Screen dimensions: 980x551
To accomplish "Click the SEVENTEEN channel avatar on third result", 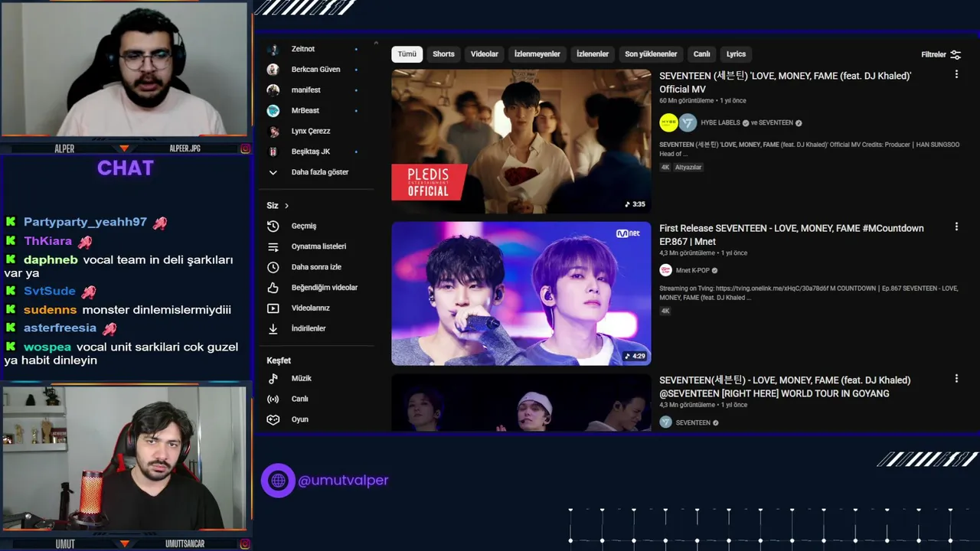I will click(665, 422).
